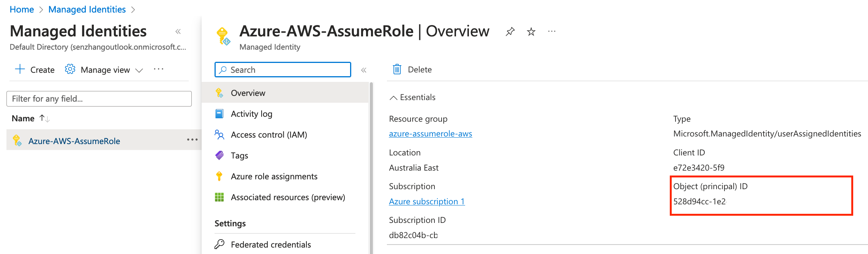Click the Create plus icon
Screen dimensions: 868x254
pyautogui.click(x=20, y=69)
